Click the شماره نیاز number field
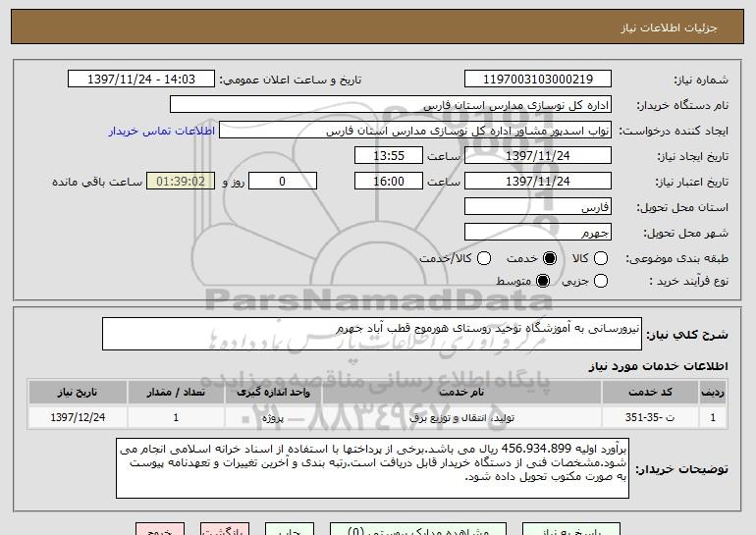The height and width of the screenshot is (535, 756). click(x=538, y=80)
